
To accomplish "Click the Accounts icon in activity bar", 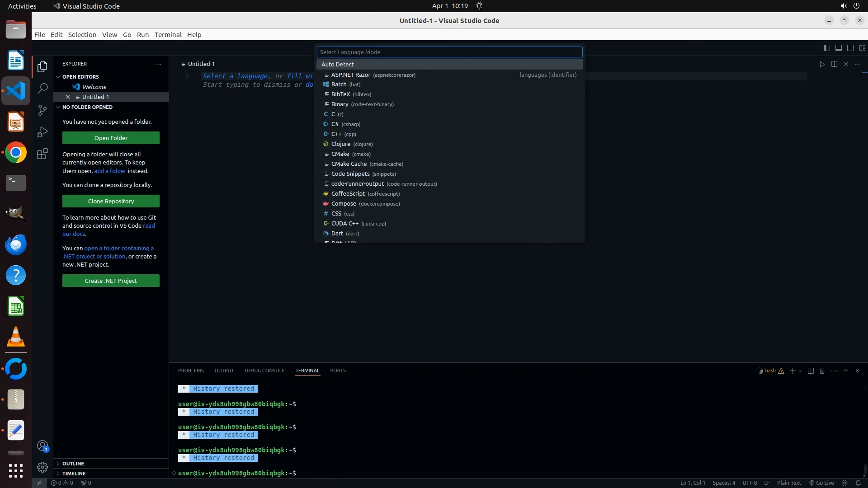I will click(x=42, y=446).
